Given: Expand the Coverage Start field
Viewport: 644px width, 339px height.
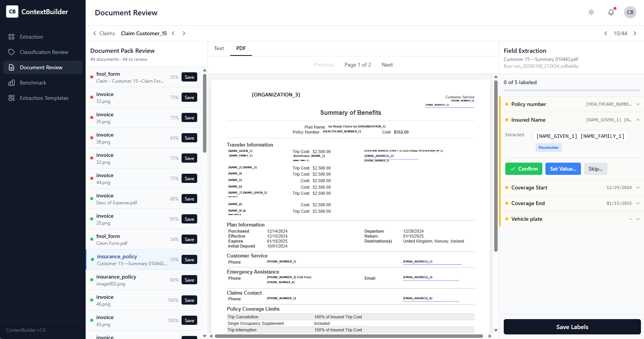Looking at the screenshot, I should coord(638,187).
